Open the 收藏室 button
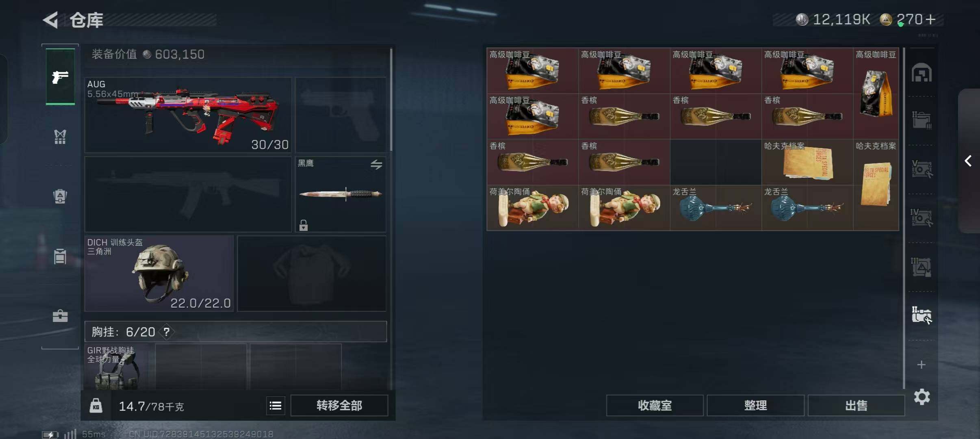Image resolution: width=980 pixels, height=439 pixels. [655, 405]
